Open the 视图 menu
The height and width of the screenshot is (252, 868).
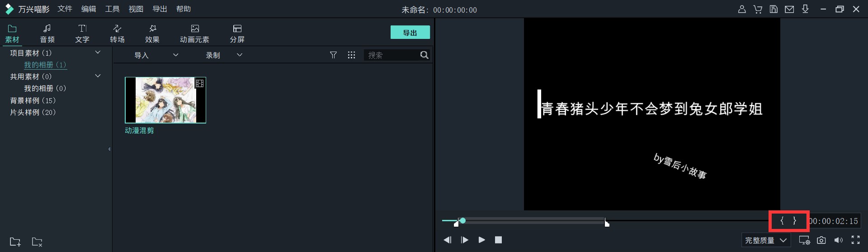click(136, 9)
